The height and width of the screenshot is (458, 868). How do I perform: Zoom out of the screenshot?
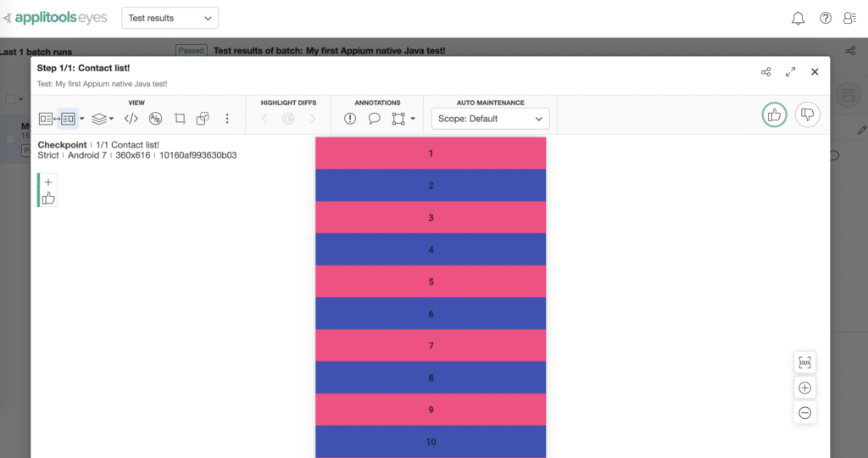coord(805,413)
